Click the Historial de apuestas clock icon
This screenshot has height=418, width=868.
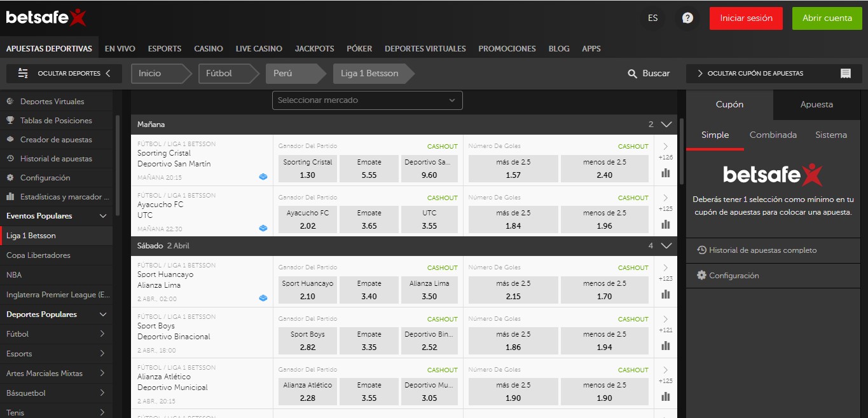[x=10, y=158]
